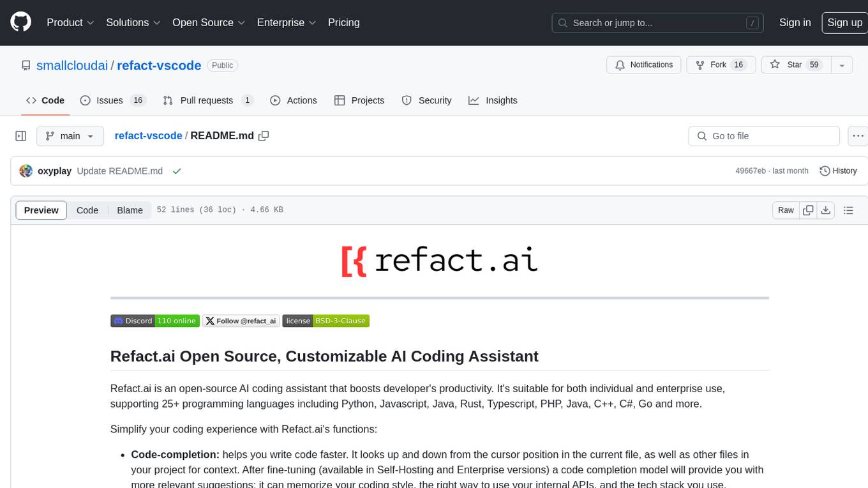Focus the Search or jump to field

pos(658,22)
